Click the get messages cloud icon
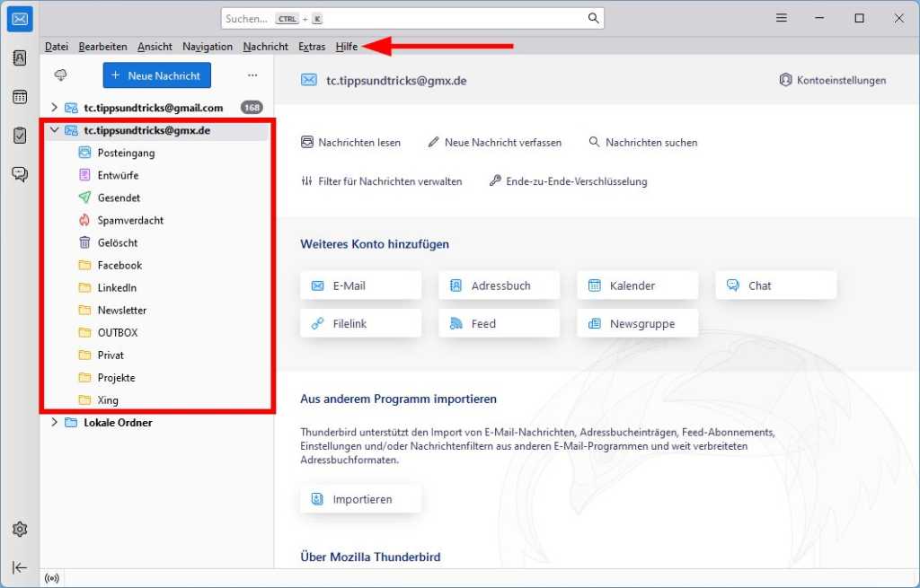Screen dimensions: 920x588 click(61, 75)
